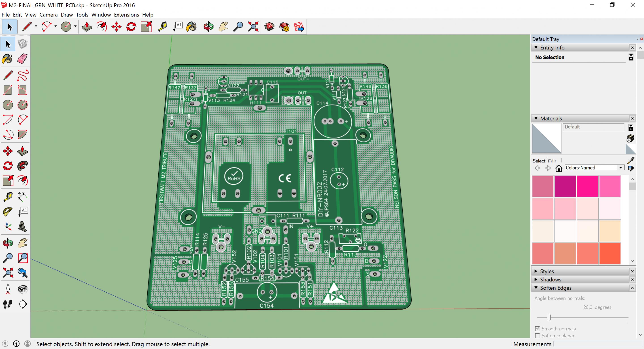
Task: Go back in materials browser
Action: [x=537, y=168]
